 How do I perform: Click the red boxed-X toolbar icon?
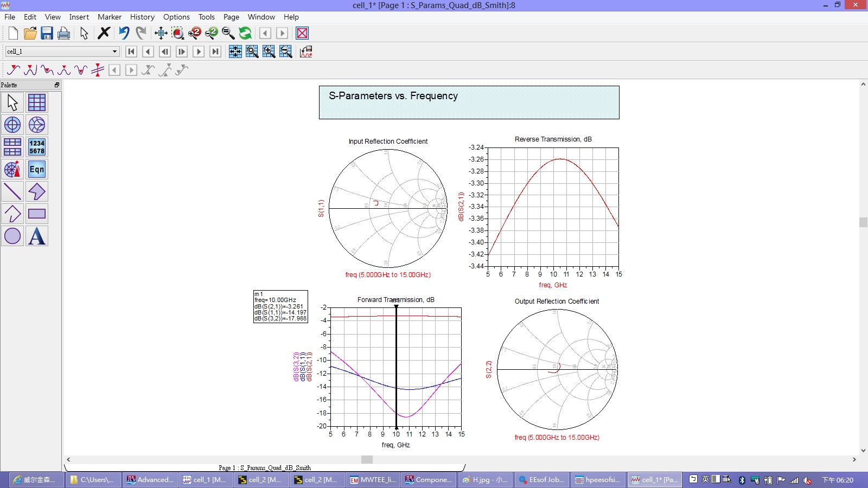302,33
